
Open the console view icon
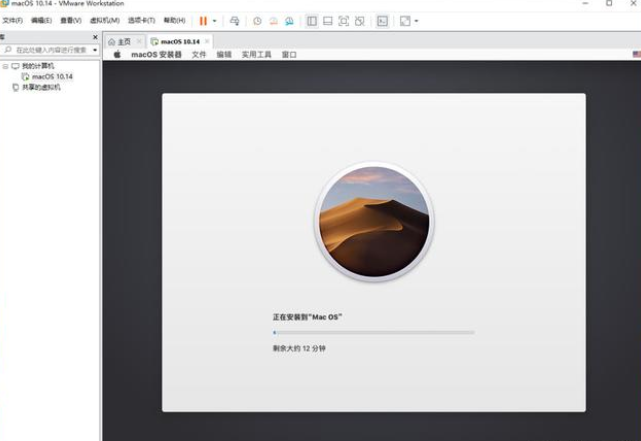click(x=382, y=20)
